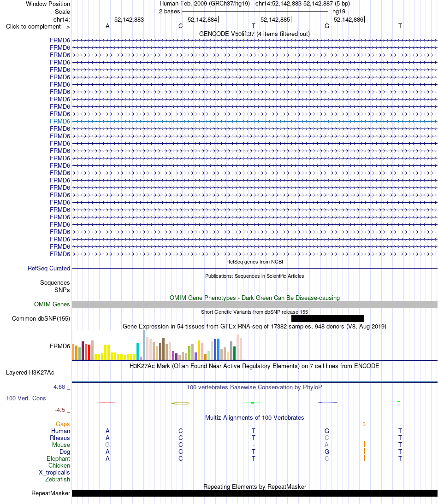Viewport: 438px width, 504px height.
Task: Click the black dbSNP variant block
Action: [x=327, y=318]
